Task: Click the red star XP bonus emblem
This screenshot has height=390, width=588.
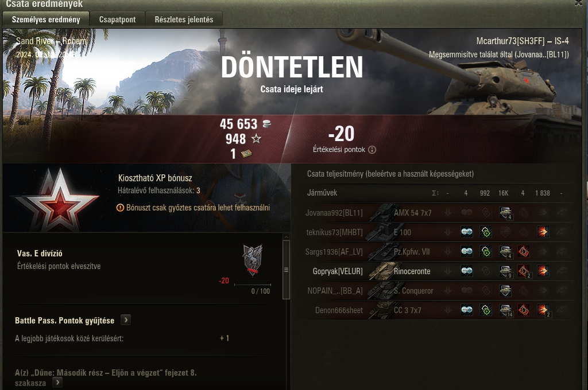Action: pyautogui.click(x=58, y=200)
